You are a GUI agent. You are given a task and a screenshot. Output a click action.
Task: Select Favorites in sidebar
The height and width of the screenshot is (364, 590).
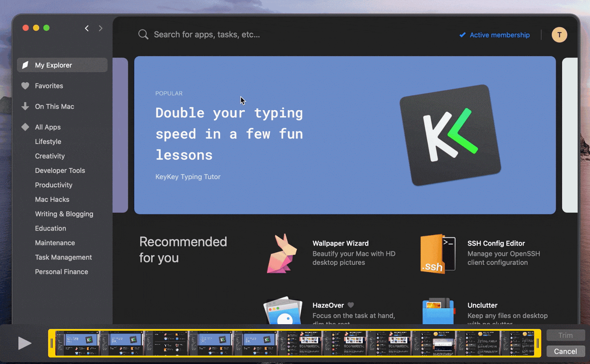click(x=49, y=86)
